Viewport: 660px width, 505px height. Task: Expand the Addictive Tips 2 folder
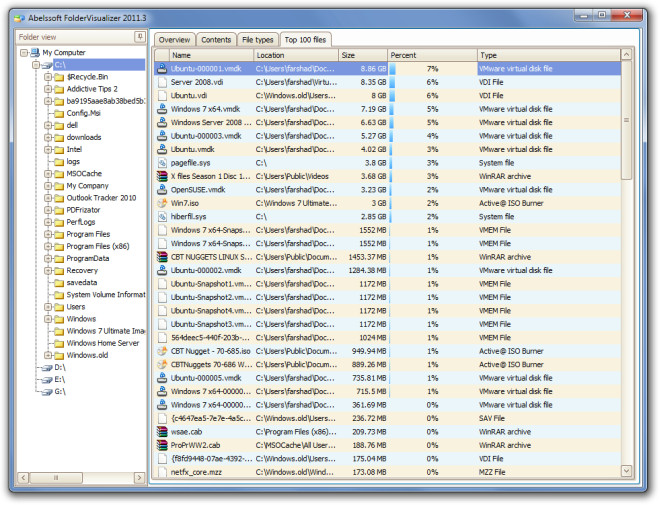click(x=48, y=89)
